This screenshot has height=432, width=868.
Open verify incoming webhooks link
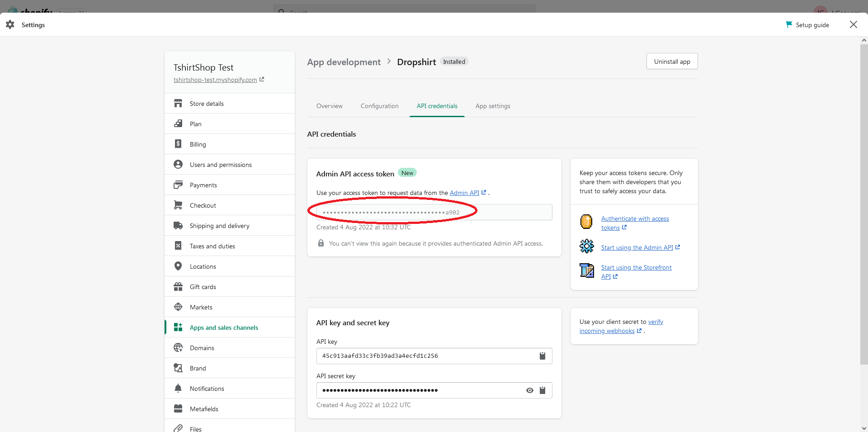tap(621, 326)
